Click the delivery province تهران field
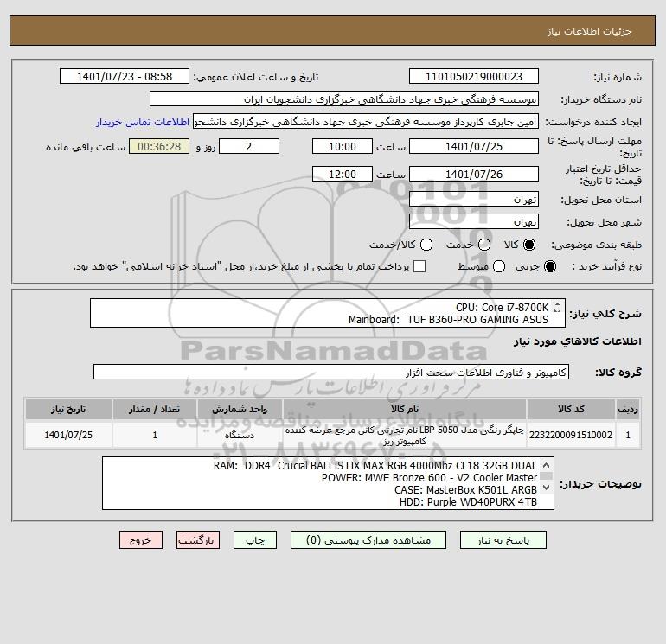The height and width of the screenshot is (644, 666). [x=474, y=199]
